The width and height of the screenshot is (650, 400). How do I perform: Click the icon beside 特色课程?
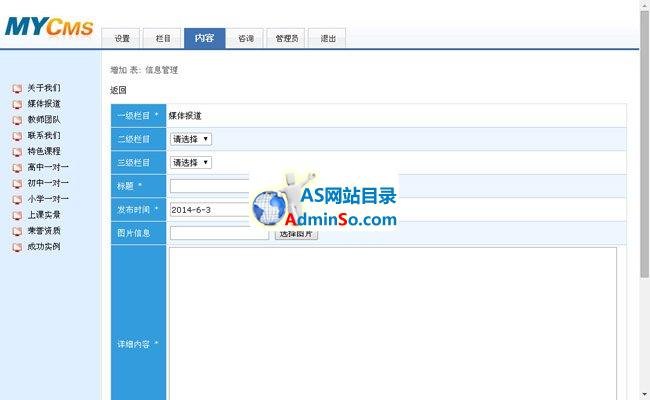coord(17,152)
